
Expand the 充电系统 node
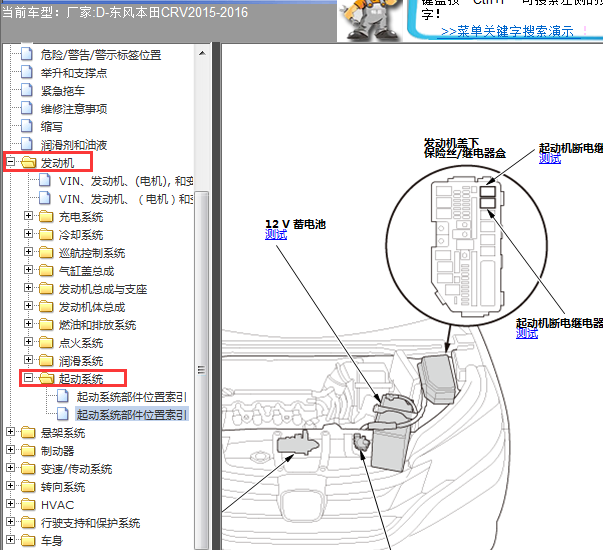tap(28, 216)
